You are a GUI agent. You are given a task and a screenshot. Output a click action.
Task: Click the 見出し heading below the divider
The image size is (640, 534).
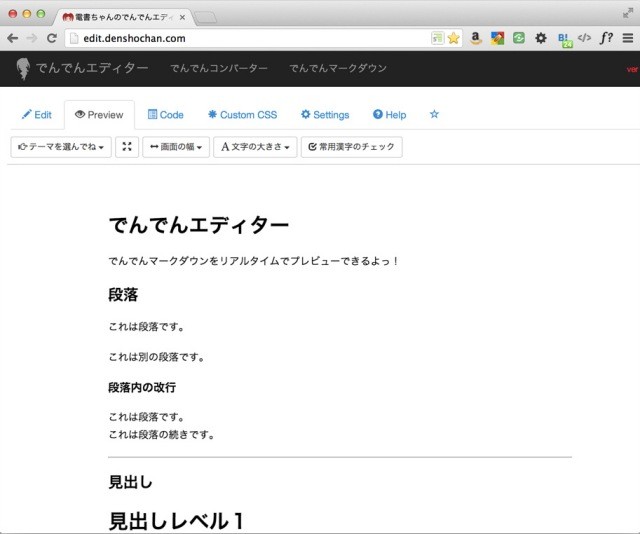tap(131, 482)
